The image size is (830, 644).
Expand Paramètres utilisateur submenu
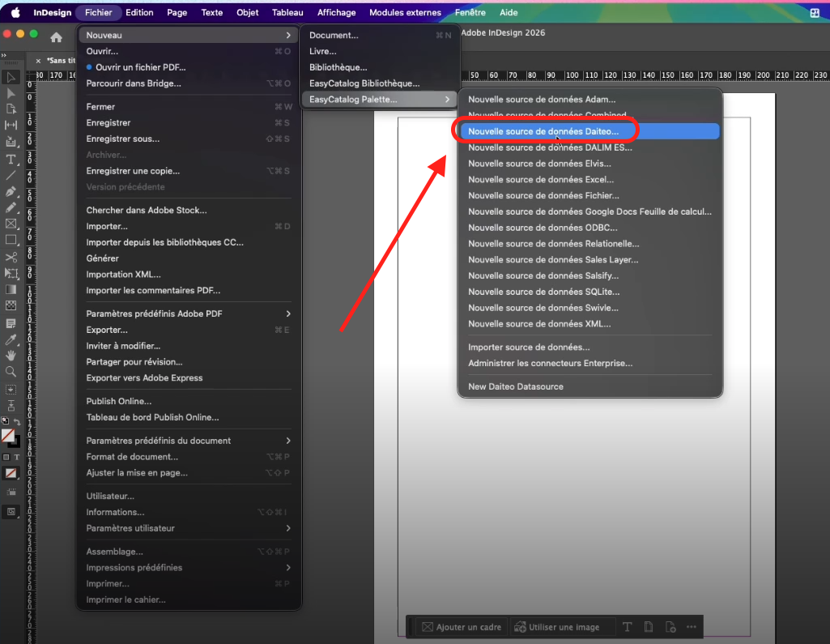pos(189,528)
